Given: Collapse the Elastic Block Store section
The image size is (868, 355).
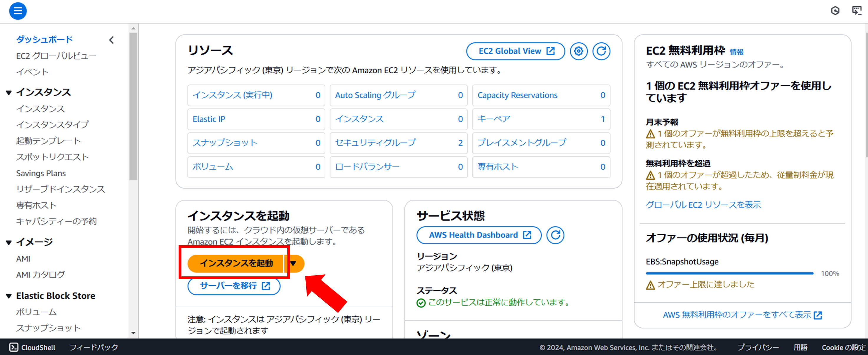Looking at the screenshot, I should 9,296.
